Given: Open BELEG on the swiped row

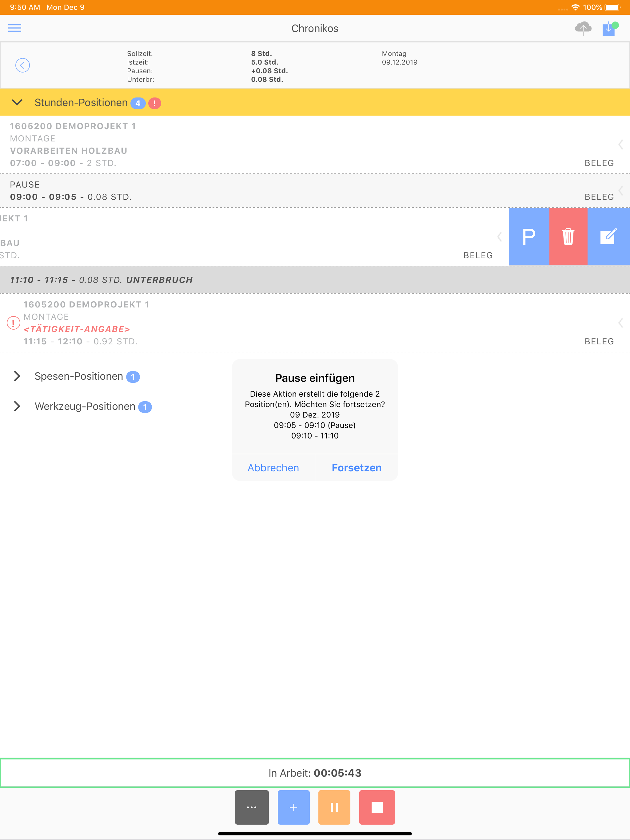Looking at the screenshot, I should tap(478, 255).
